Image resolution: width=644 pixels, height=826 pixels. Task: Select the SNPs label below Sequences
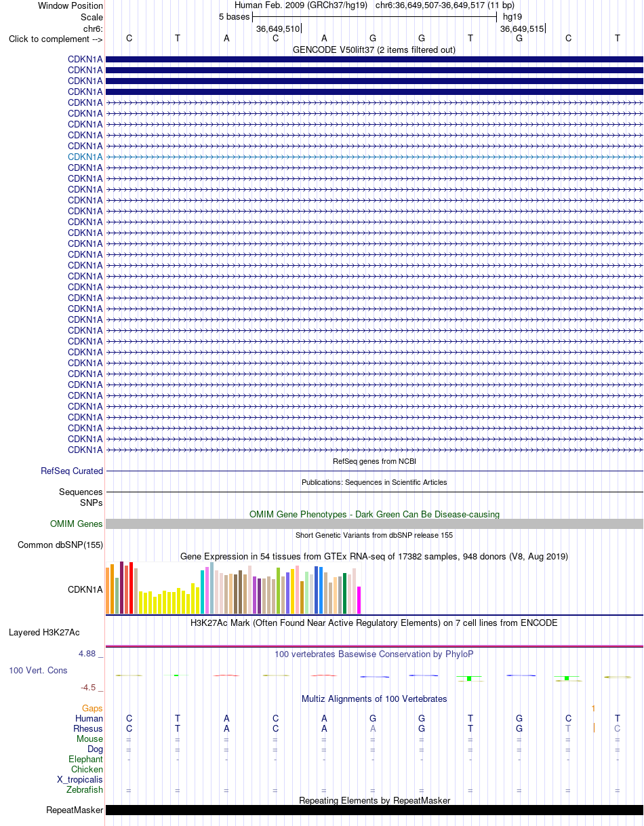92,503
